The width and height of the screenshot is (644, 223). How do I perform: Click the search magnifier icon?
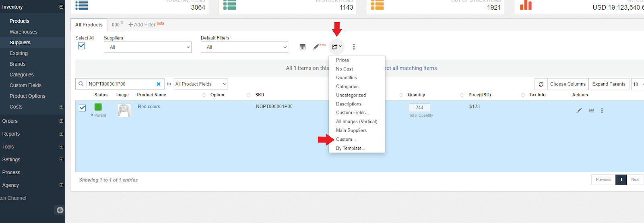pyautogui.click(x=81, y=84)
